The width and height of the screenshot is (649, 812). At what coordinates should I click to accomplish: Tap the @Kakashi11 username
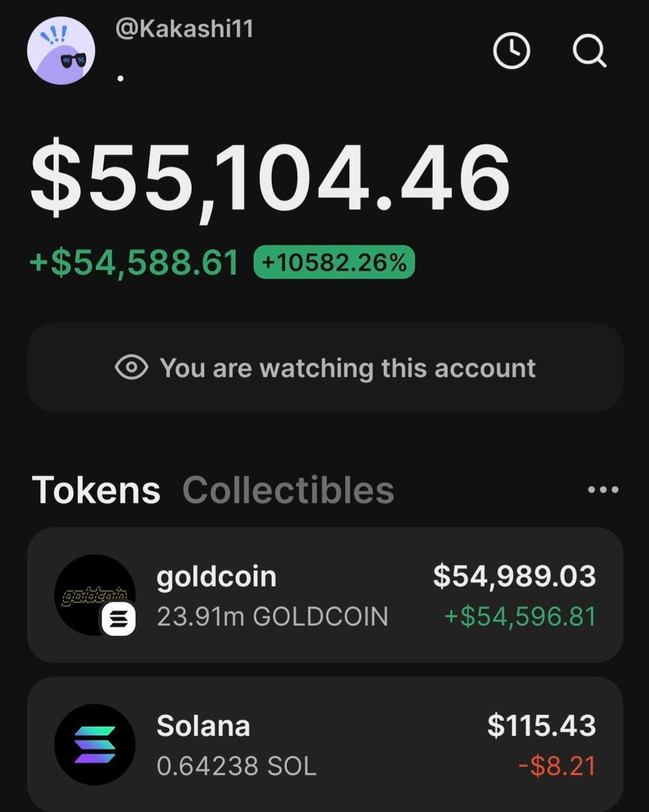[184, 30]
